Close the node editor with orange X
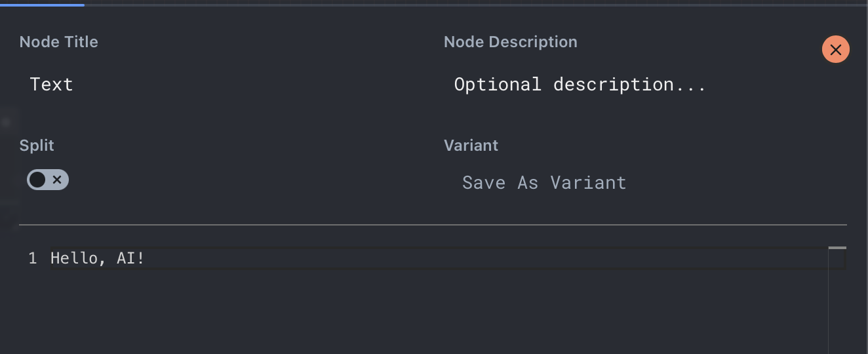Viewport: 868px width, 354px height. (x=835, y=50)
